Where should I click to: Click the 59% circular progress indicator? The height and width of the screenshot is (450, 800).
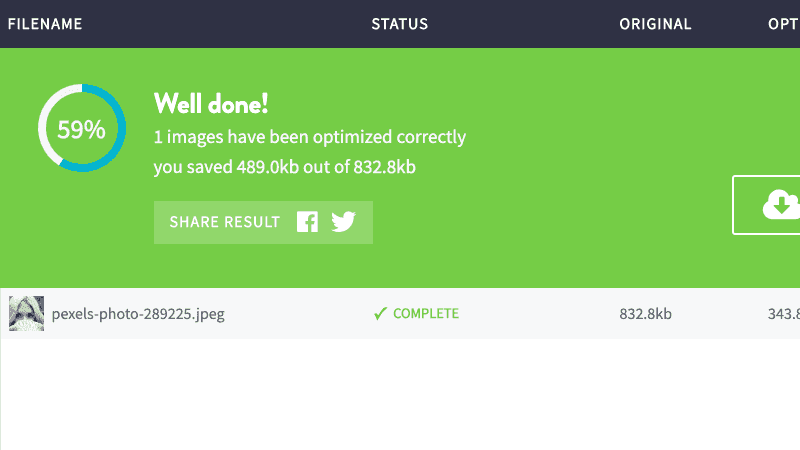click(x=82, y=128)
